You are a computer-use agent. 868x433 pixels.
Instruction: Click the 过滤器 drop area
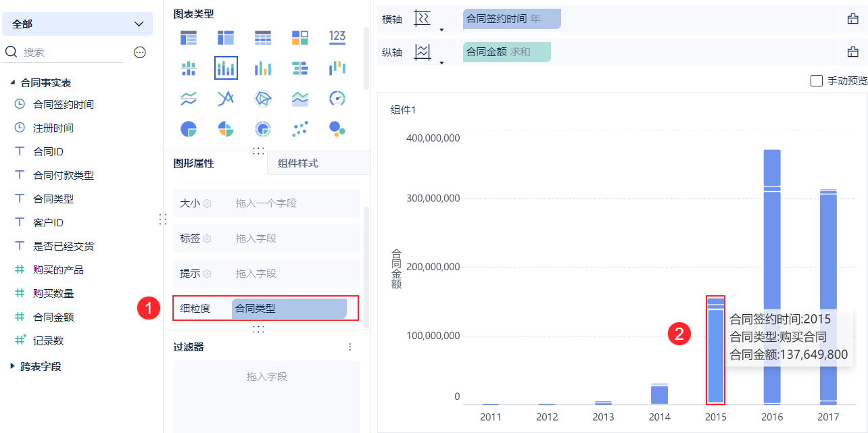click(267, 395)
